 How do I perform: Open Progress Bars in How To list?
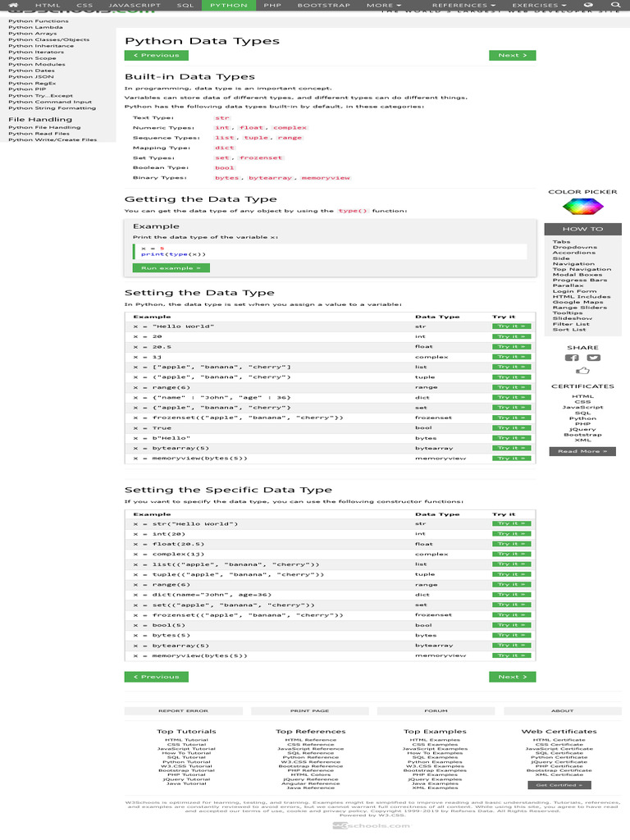point(580,281)
